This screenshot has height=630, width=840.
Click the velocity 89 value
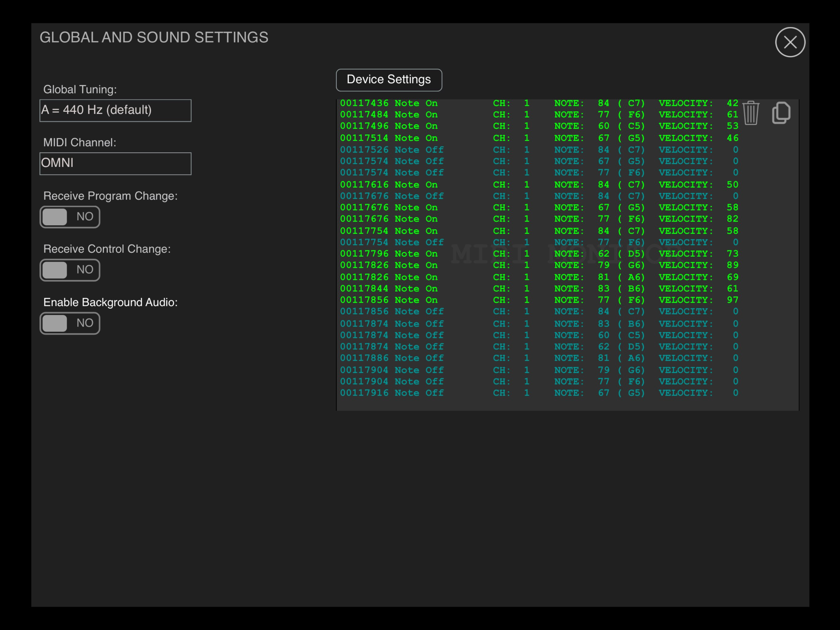733,265
